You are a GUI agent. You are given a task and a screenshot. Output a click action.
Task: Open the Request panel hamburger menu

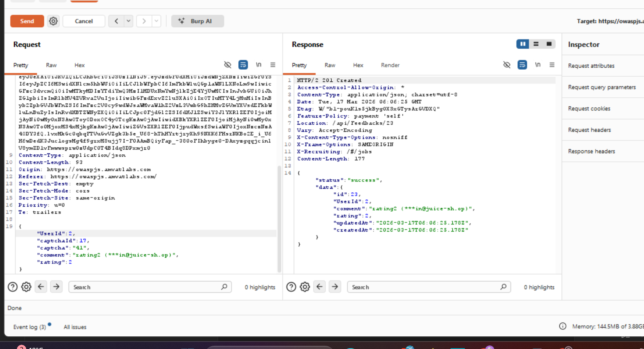273,65
